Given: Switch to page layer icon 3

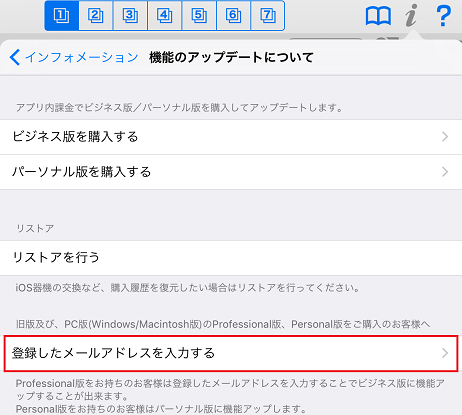Looking at the screenshot, I should click(x=130, y=16).
